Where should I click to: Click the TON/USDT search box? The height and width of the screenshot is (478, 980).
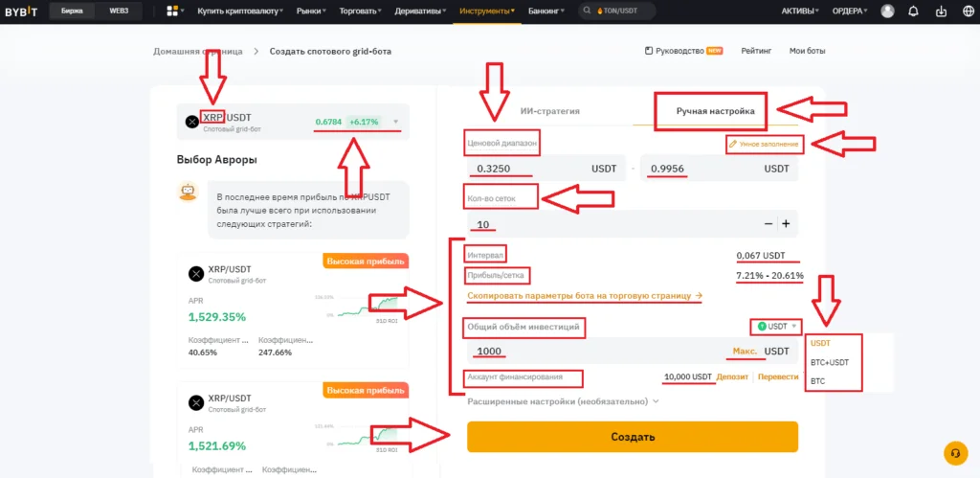(x=617, y=11)
